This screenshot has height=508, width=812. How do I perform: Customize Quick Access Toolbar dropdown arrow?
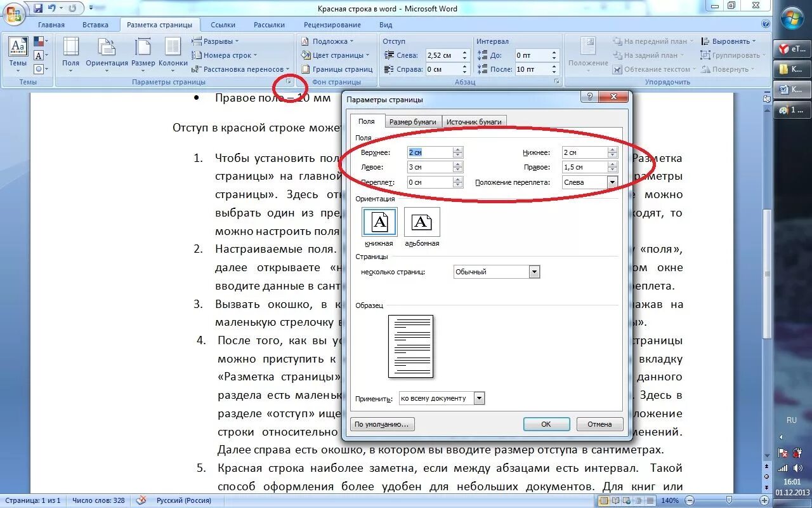91,8
